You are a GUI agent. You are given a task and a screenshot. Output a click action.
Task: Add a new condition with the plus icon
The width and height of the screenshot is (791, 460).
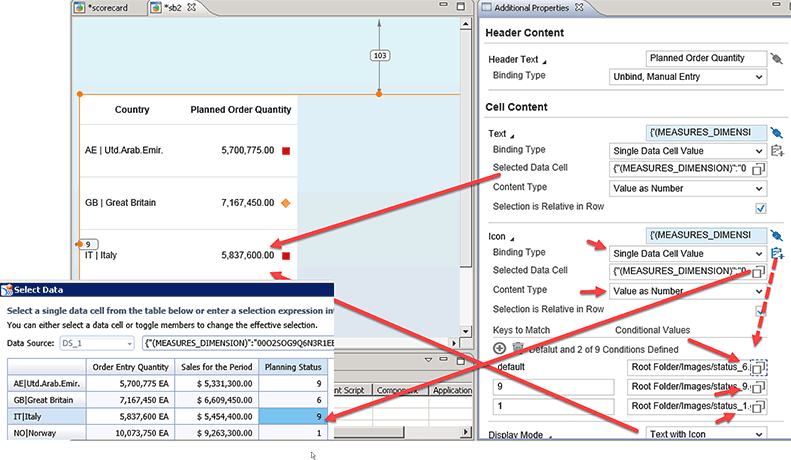(x=499, y=347)
